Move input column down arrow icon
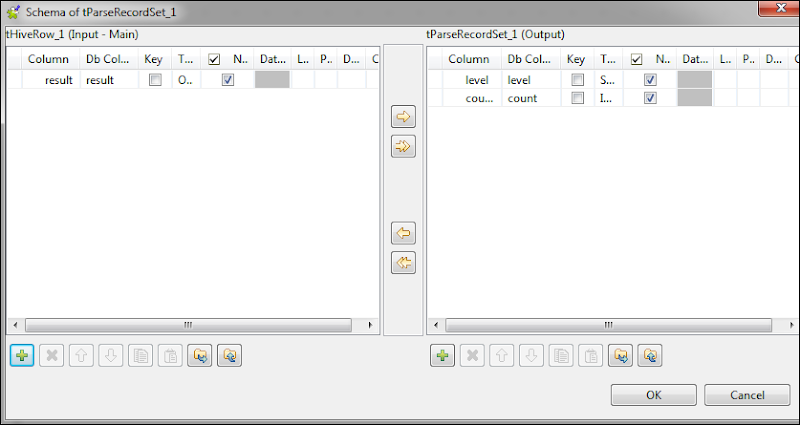 [111, 355]
